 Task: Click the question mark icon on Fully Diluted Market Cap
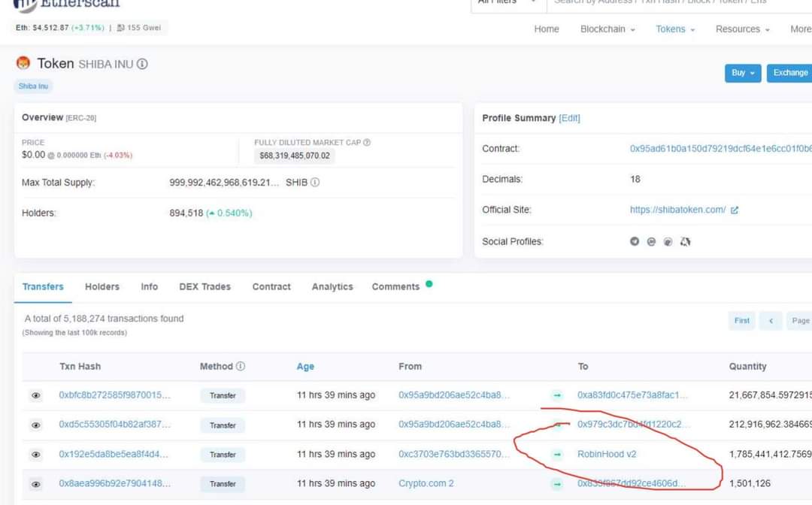click(x=365, y=142)
